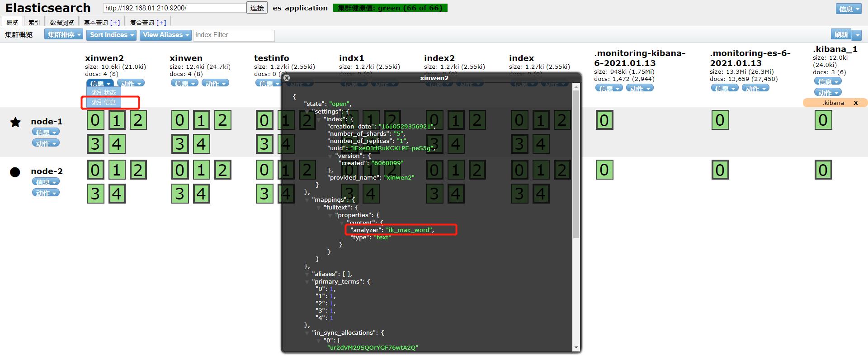
Task: Click shard 4 of xinwen2 on node-2
Action: click(x=117, y=194)
